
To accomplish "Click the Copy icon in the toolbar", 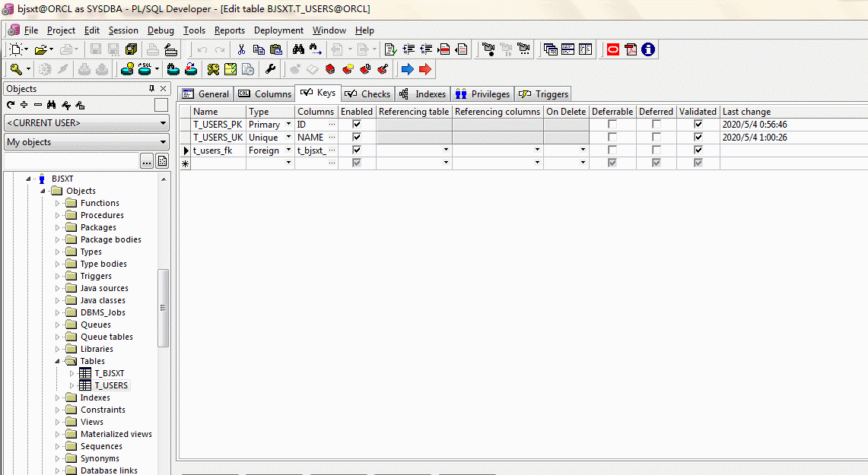I will point(259,49).
